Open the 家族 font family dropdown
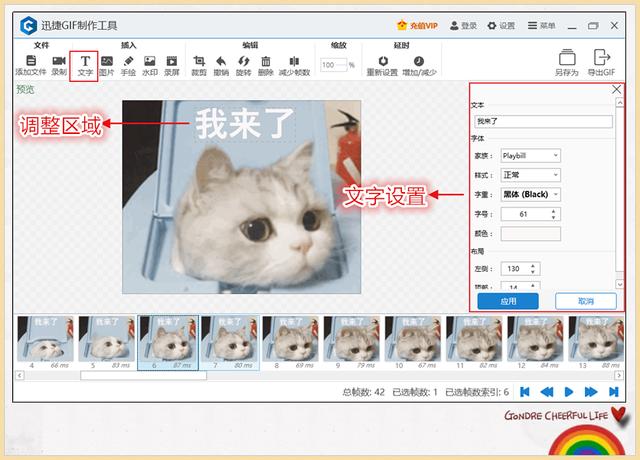The width and height of the screenshot is (640, 460). pyautogui.click(x=531, y=156)
